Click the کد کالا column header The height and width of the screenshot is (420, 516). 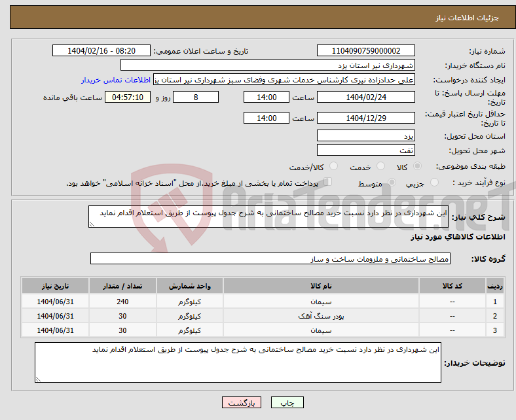click(x=452, y=286)
